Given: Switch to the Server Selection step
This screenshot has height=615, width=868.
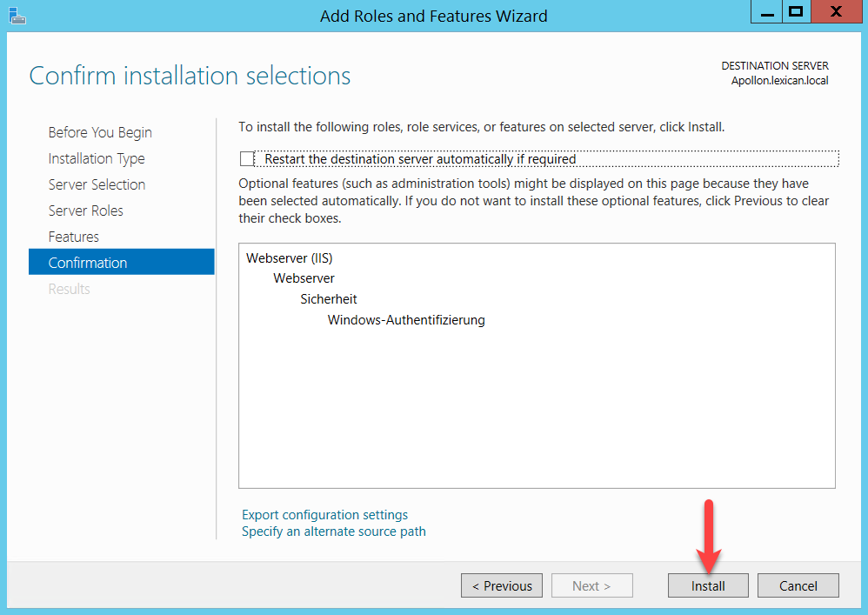Looking at the screenshot, I should [97, 184].
